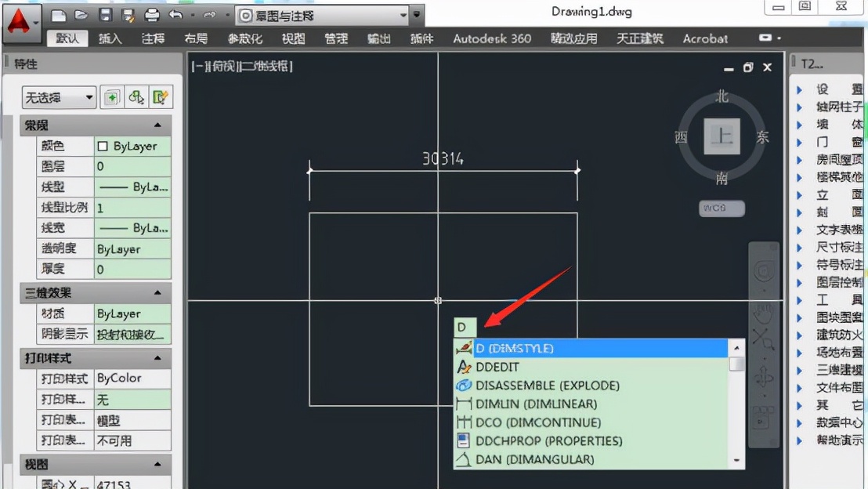Screen dimensions: 868x489
Task: Expand the 图层控制 tree item in side panel
Action: coord(799,282)
